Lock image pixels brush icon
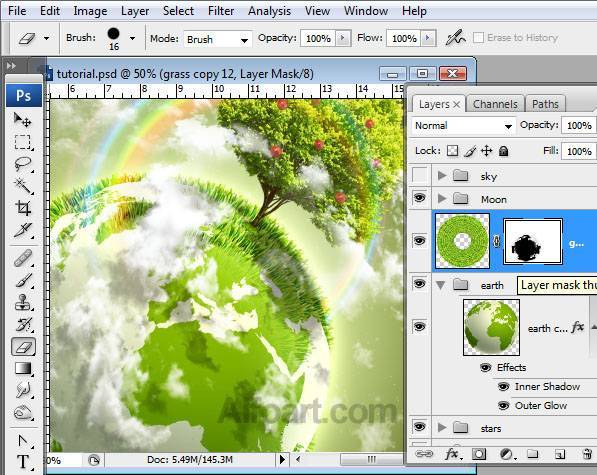Image resolution: width=597 pixels, height=475 pixels. (470, 151)
